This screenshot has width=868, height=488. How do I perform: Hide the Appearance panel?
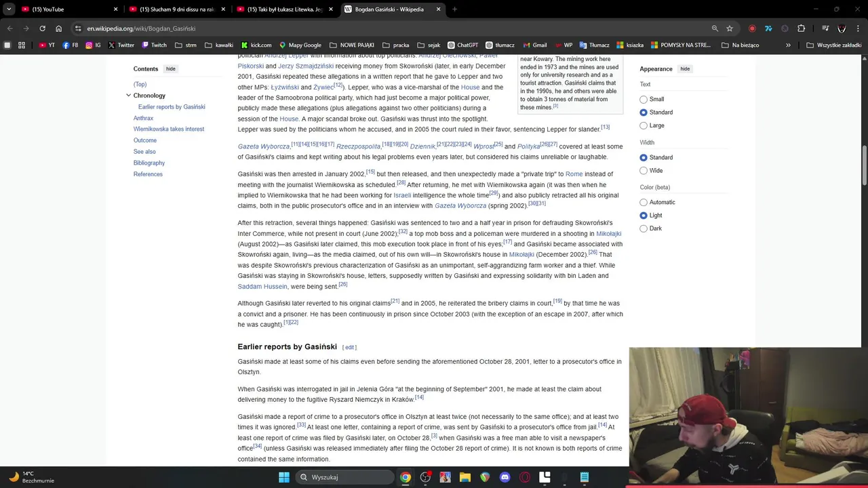point(685,68)
